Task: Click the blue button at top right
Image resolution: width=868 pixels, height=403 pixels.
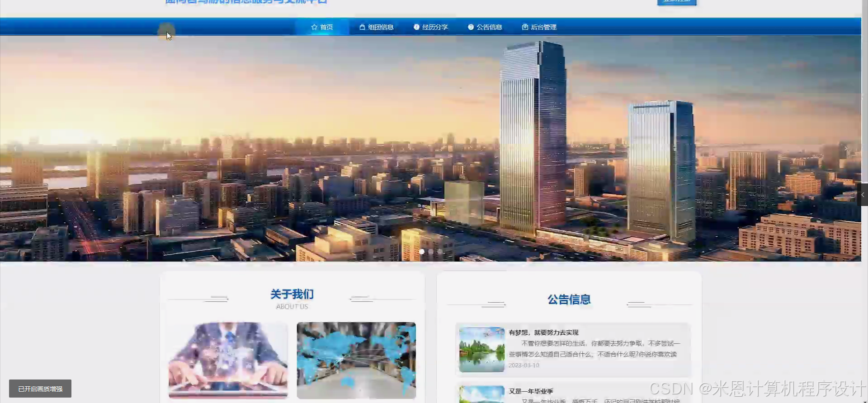Action: (x=677, y=2)
